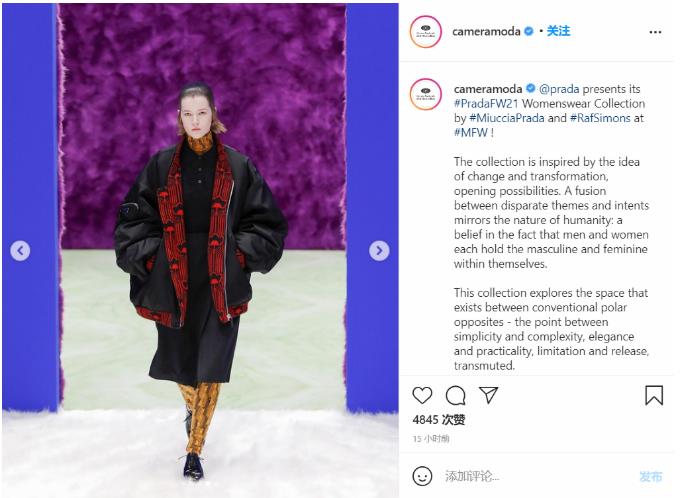Like the post with the heart icon

tap(422, 395)
